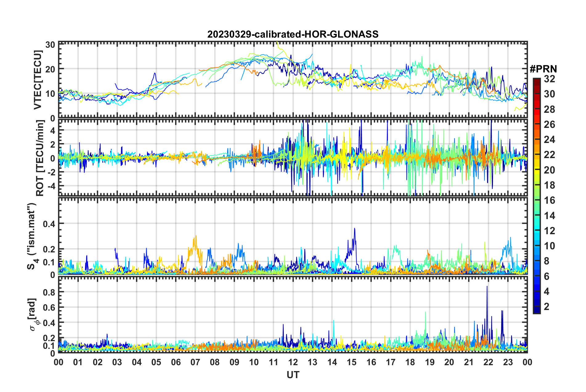Image resolution: width=586 pixels, height=392 pixels.
Task: Click the S4 axis label
Action: click(32, 236)
